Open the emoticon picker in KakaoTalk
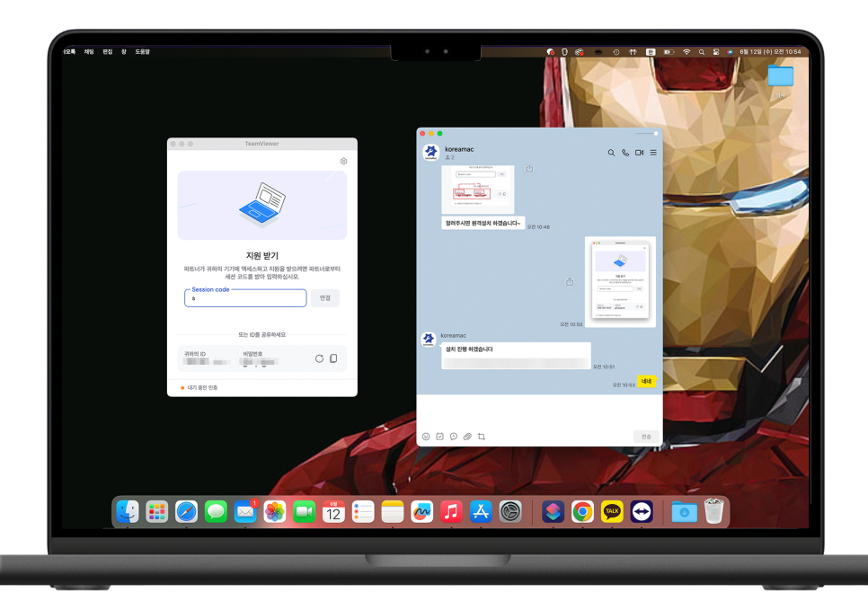This screenshot has width=868, height=601. 426,437
